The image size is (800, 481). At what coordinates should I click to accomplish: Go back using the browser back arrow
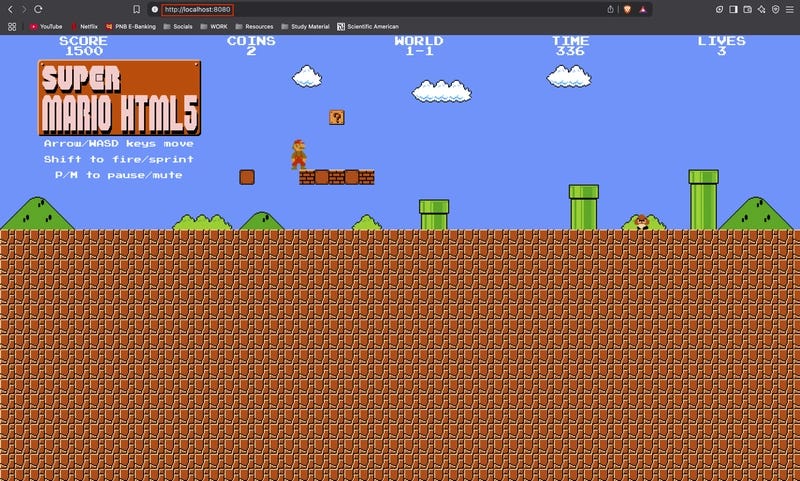tap(10, 9)
